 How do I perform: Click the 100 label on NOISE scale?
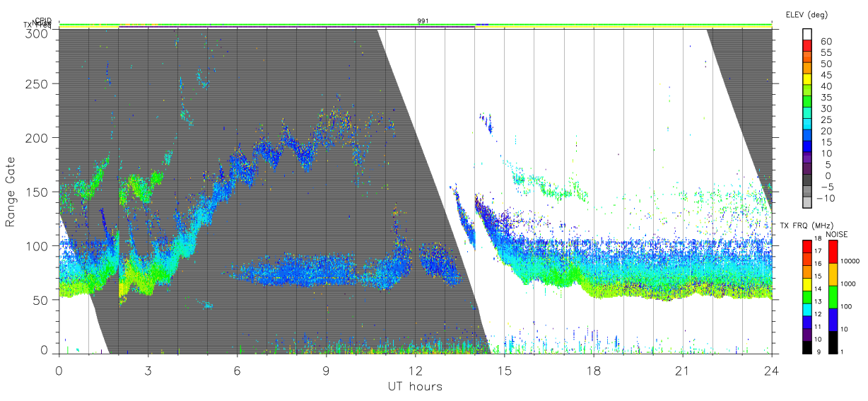pyautogui.click(x=846, y=307)
